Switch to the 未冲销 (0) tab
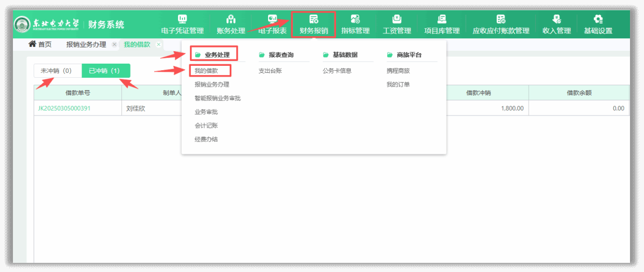The image size is (644, 272). 57,71
